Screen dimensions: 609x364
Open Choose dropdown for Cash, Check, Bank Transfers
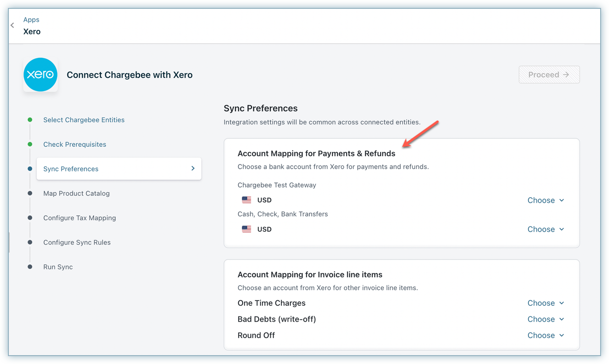(x=545, y=229)
